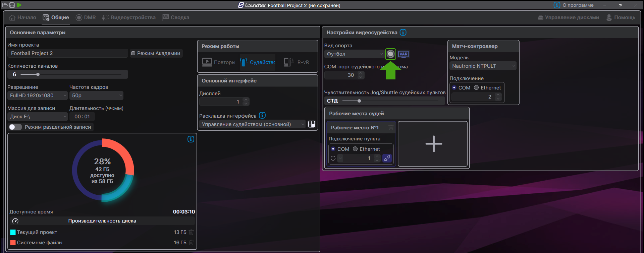The height and width of the screenshot is (253, 644).
Task: Switch to the Видеоустройства tab
Action: [x=129, y=17]
